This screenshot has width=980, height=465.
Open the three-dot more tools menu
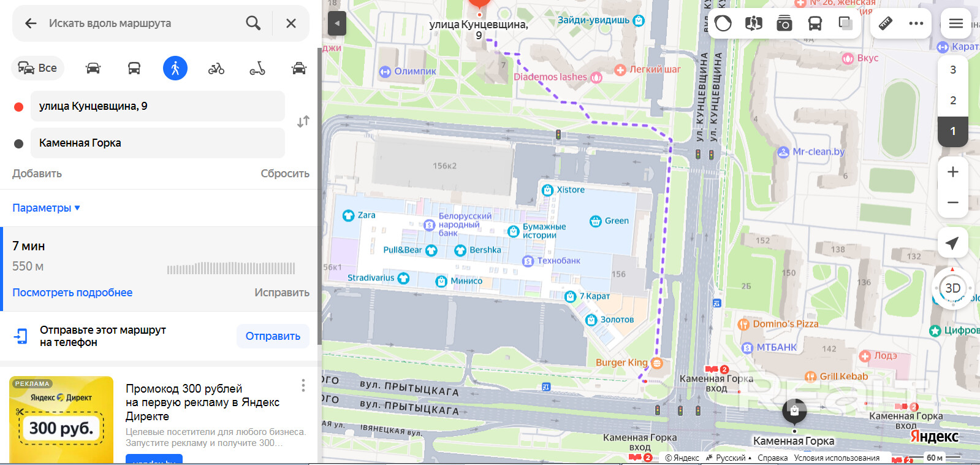point(916,23)
